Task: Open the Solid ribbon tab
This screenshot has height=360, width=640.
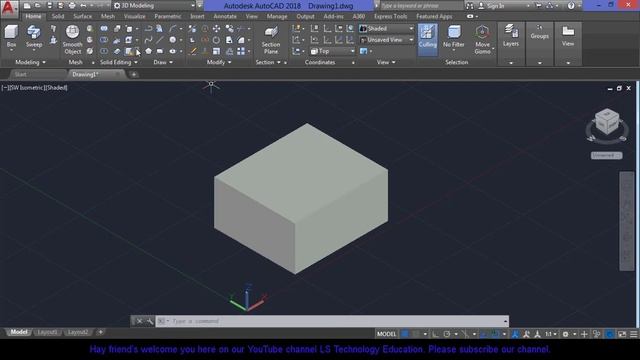Action: [x=58, y=16]
